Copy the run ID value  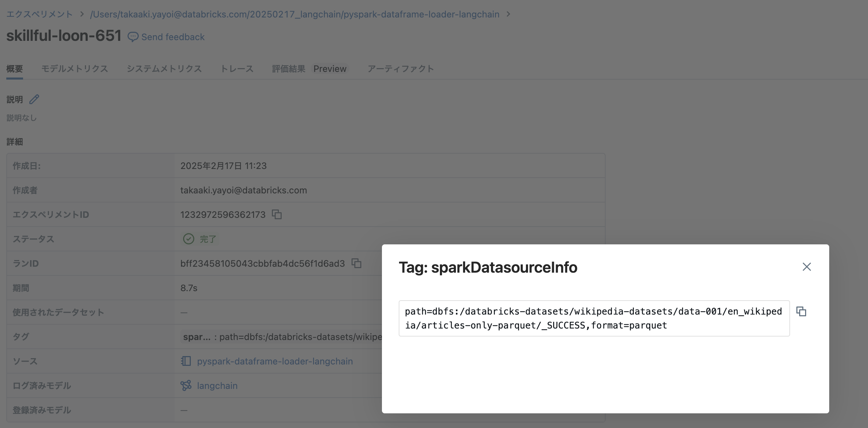356,263
